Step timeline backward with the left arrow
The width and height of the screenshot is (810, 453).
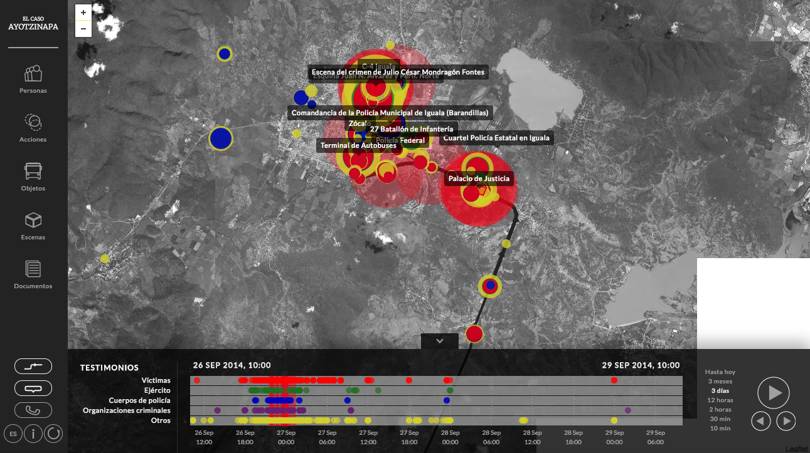point(761,421)
